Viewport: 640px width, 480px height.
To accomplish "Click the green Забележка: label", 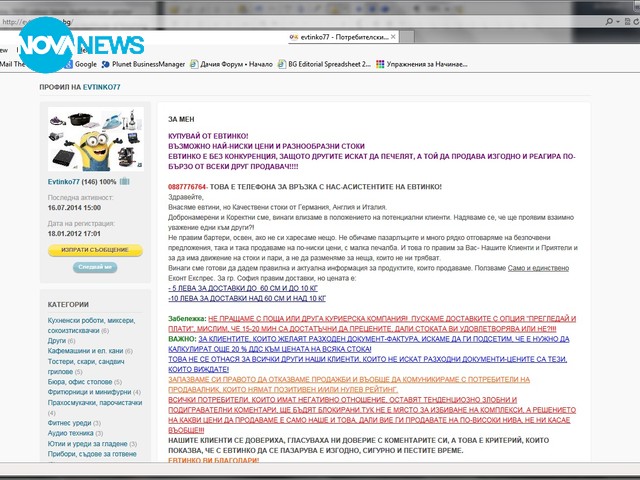I will 187,319.
